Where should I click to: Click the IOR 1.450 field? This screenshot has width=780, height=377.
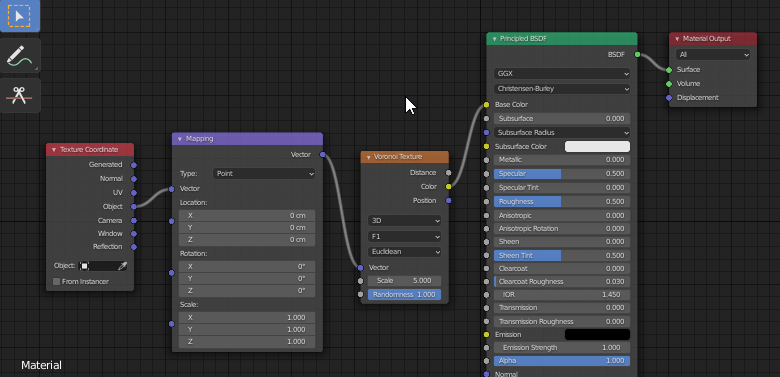562,294
